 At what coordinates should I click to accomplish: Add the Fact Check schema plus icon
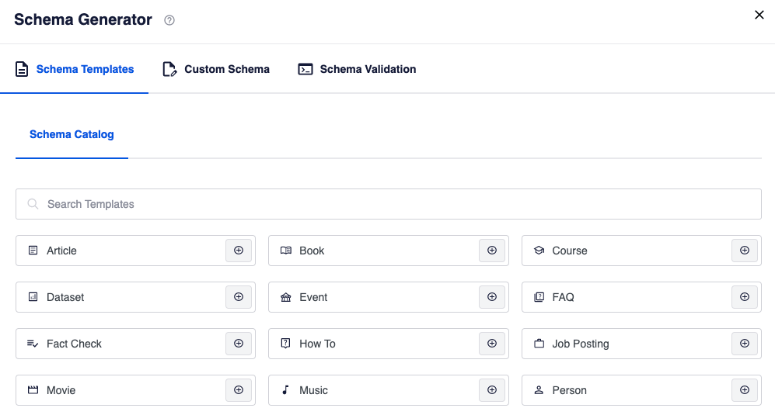click(238, 344)
